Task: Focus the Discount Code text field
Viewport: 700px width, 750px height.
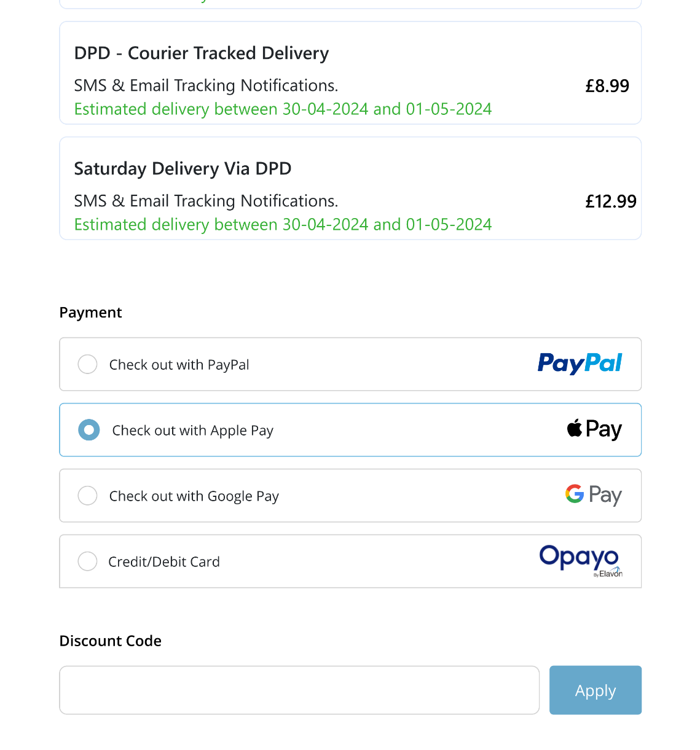Action: [299, 690]
